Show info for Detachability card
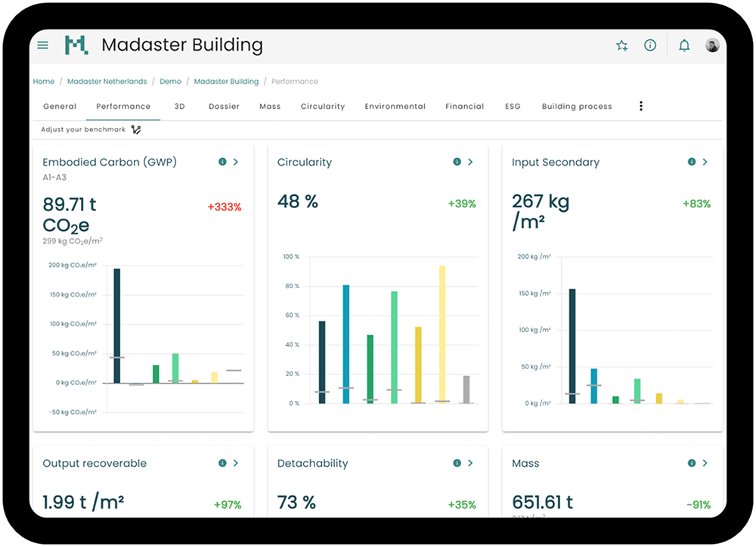The width and height of the screenshot is (756, 547). tap(457, 463)
